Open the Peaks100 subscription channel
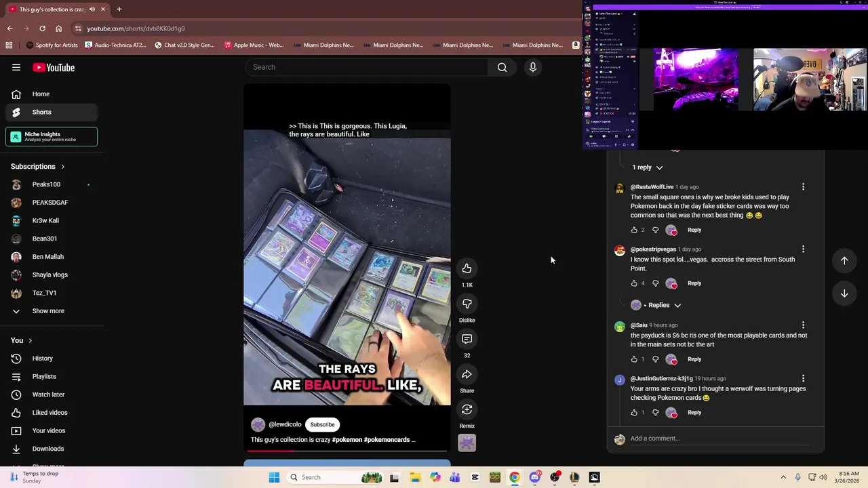Image resolution: width=868 pixels, height=488 pixels. click(x=52, y=184)
